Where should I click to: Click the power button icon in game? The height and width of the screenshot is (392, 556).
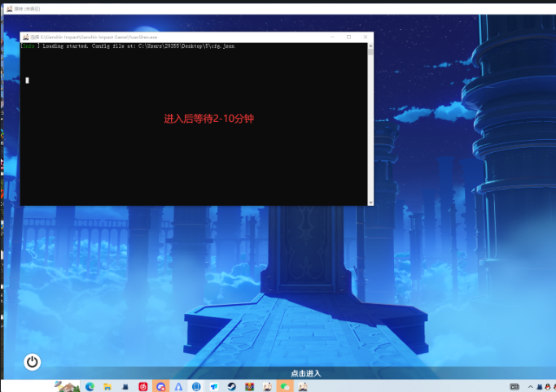[x=33, y=362]
